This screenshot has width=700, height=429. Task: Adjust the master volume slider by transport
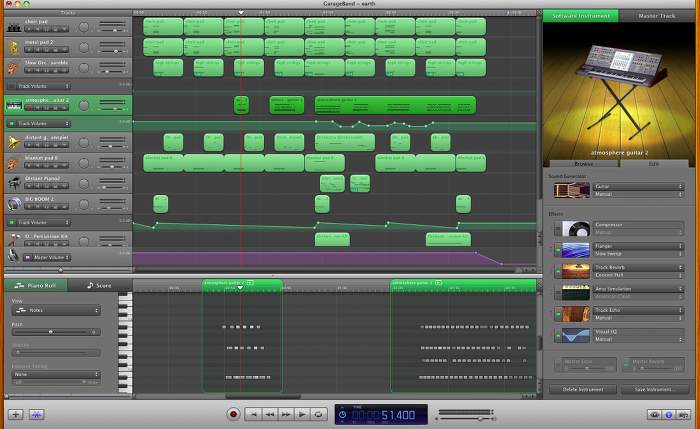tap(480, 419)
